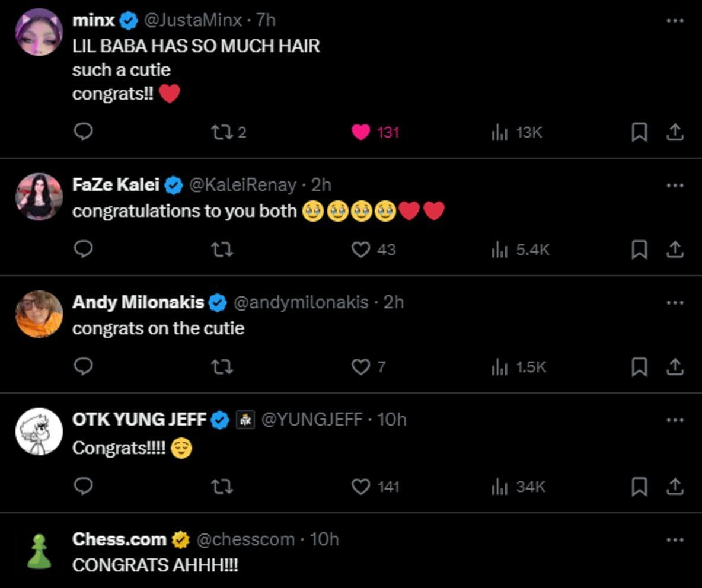Open FaZe Kalei's display name

116,185
